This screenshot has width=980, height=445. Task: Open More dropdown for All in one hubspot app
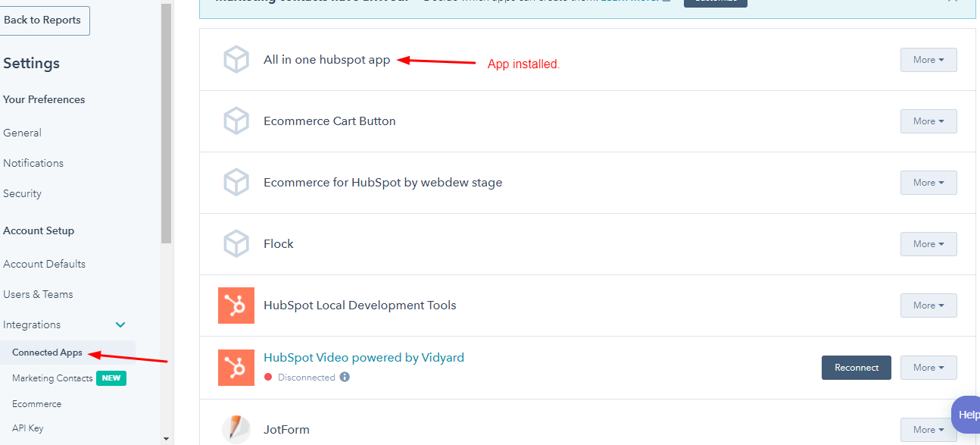click(929, 60)
